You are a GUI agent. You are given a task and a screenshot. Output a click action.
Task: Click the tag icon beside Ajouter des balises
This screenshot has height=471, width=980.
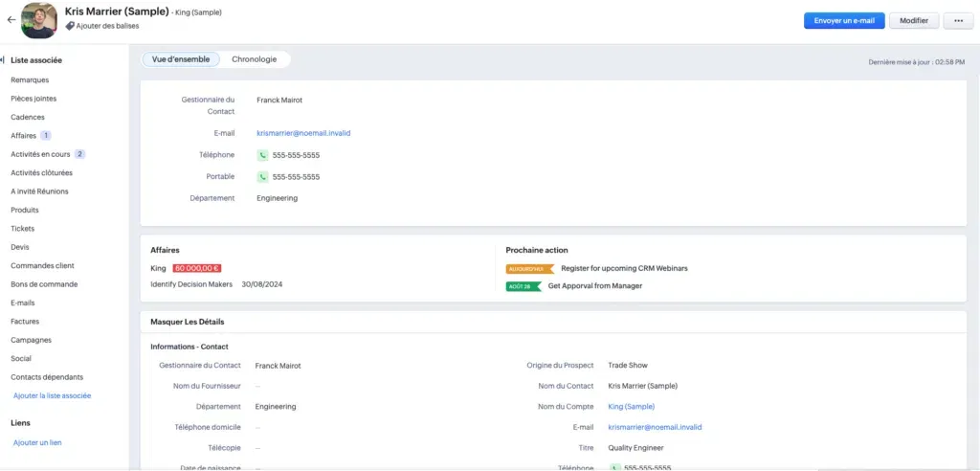point(70,26)
